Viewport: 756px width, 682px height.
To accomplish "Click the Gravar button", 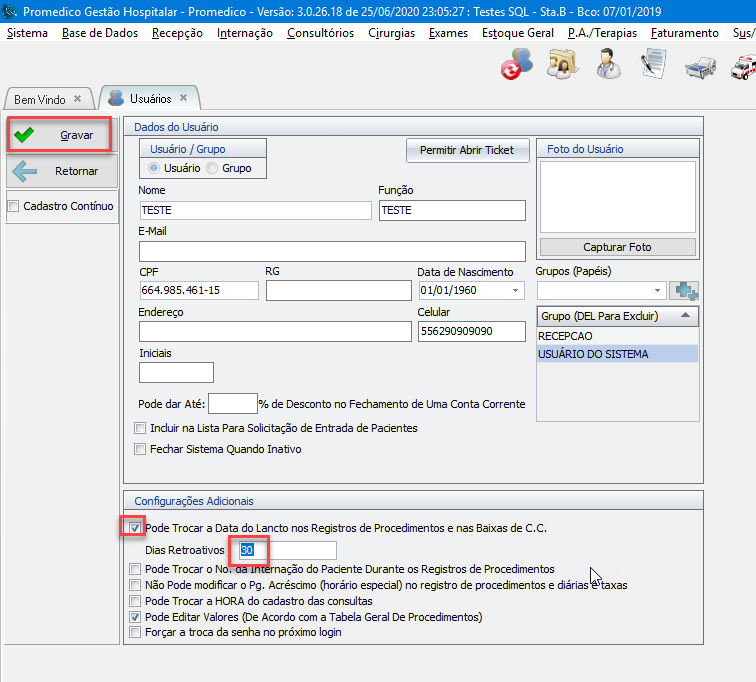I will (60, 134).
